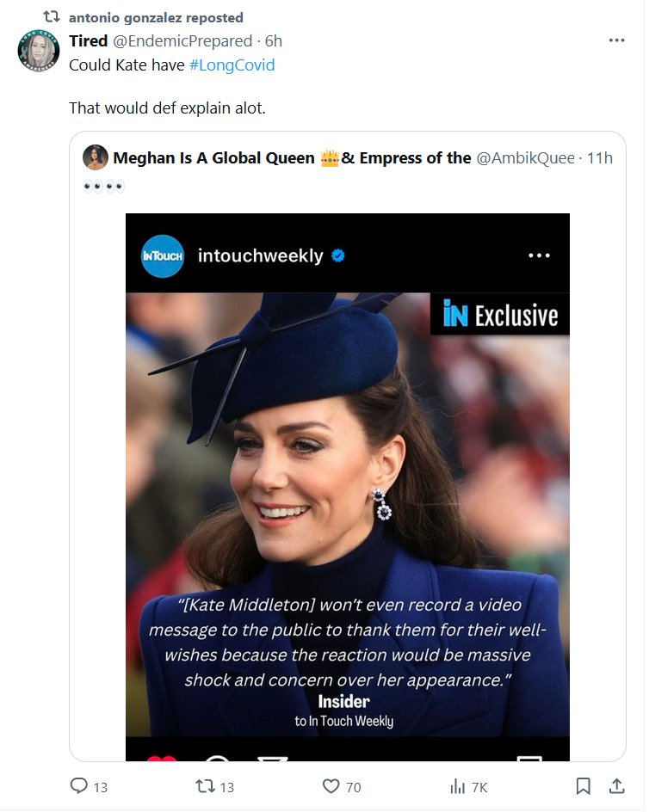Open the quoted user's small avatar
649x812 pixels.
tap(96, 157)
